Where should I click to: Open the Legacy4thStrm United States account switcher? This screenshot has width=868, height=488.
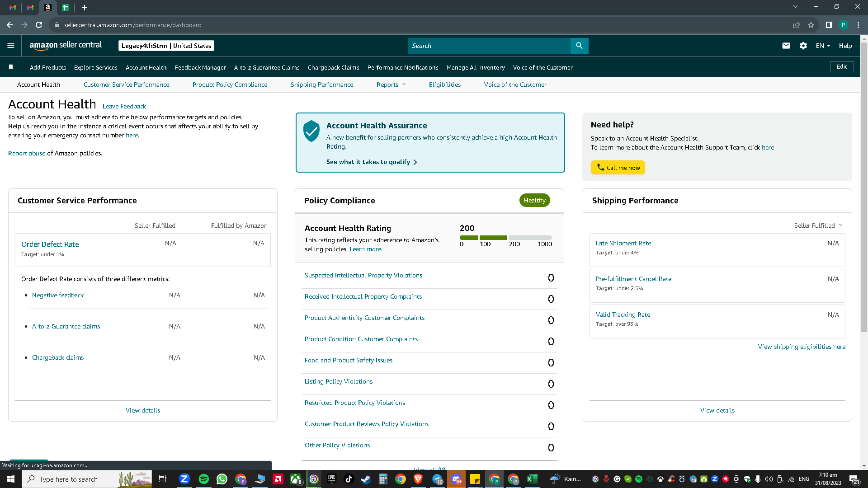tap(166, 46)
